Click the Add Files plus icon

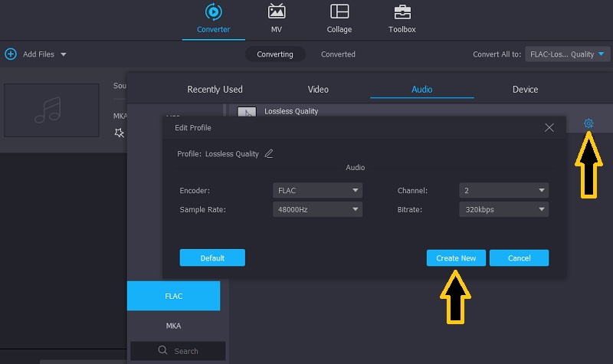11,54
